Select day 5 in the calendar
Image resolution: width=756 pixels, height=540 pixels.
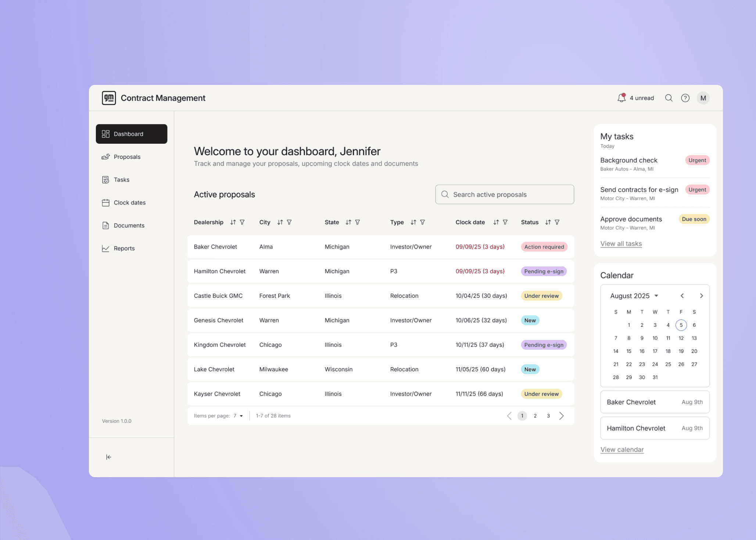(681, 325)
